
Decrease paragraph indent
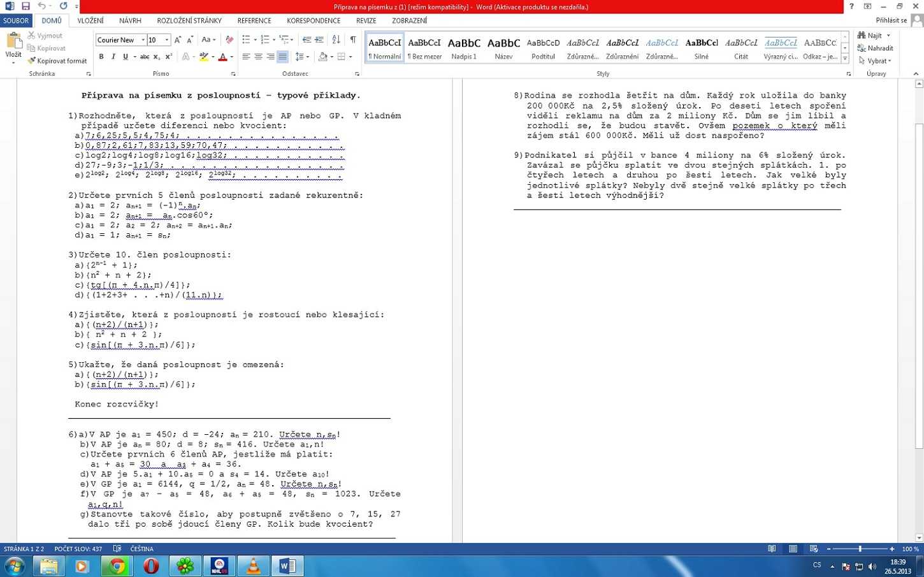tap(307, 40)
